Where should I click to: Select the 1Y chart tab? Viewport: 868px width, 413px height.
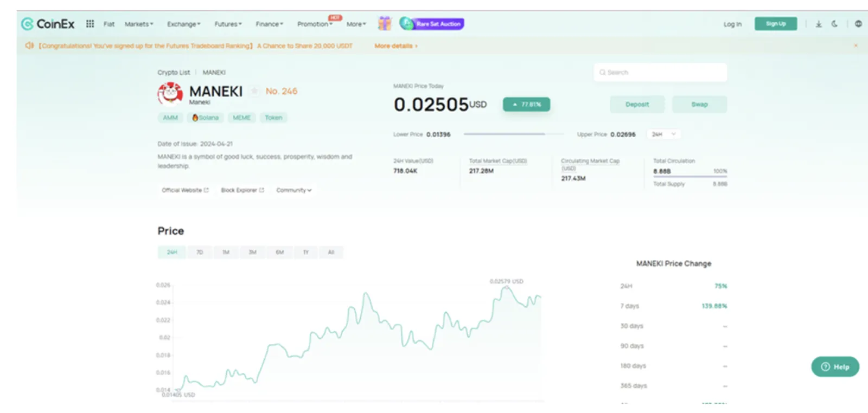[305, 252]
